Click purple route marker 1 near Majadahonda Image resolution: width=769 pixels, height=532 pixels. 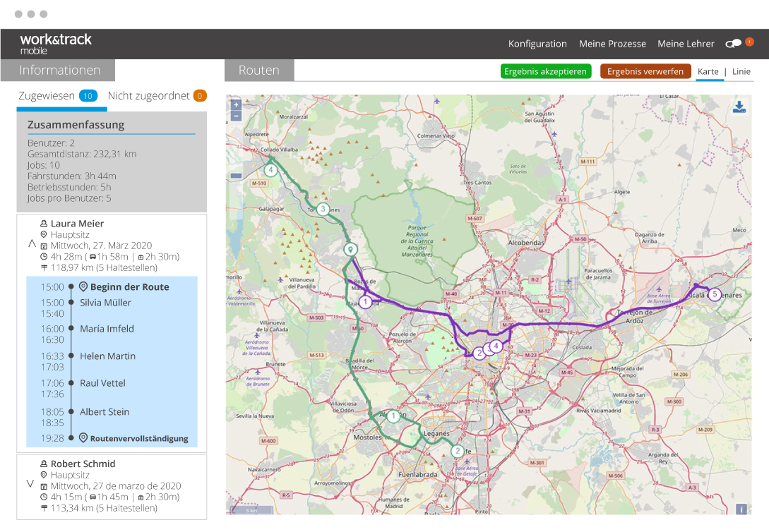click(365, 302)
